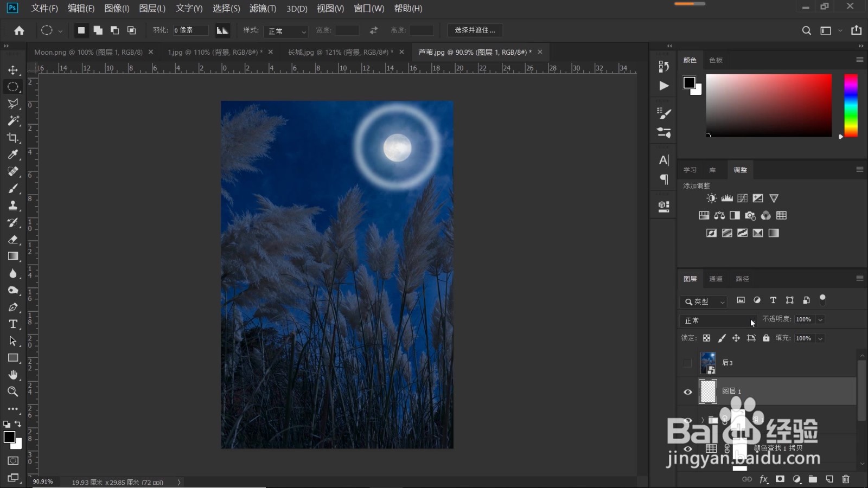Viewport: 868px width, 488px height.
Task: Open the layer blend mode dropdown
Action: [718, 320]
